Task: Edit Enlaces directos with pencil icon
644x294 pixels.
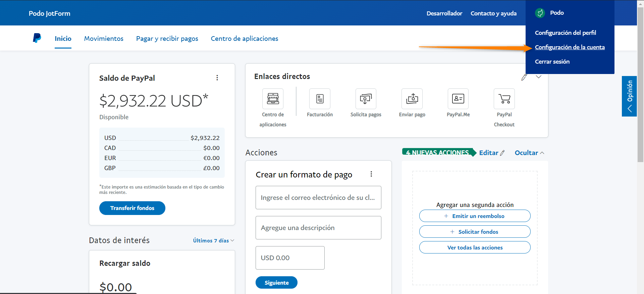Action: (x=524, y=77)
